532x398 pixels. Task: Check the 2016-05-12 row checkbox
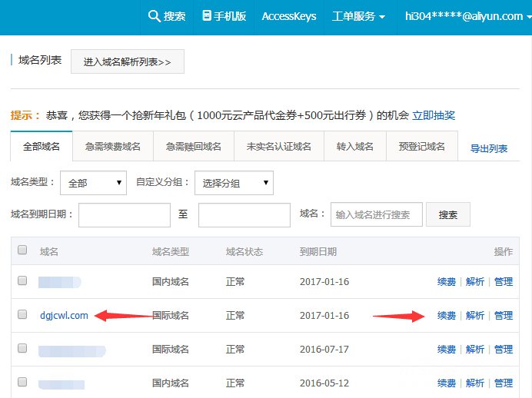point(22,382)
